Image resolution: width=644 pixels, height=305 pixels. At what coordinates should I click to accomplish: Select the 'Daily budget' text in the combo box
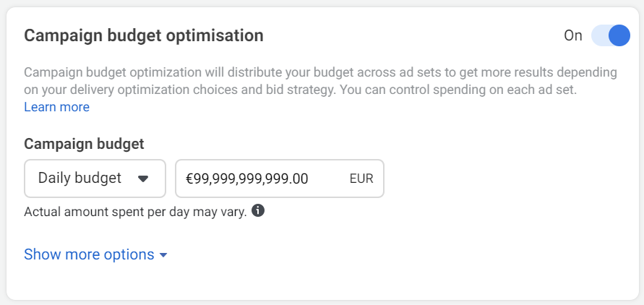point(80,178)
